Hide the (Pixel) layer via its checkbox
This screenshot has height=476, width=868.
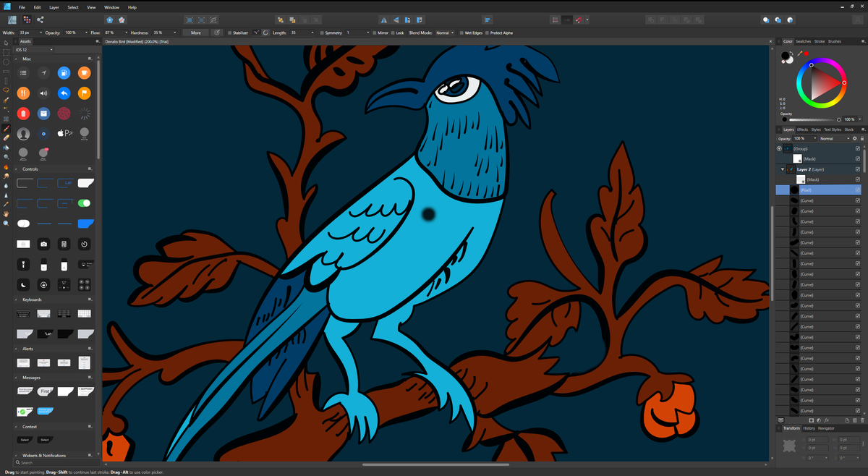tap(858, 190)
